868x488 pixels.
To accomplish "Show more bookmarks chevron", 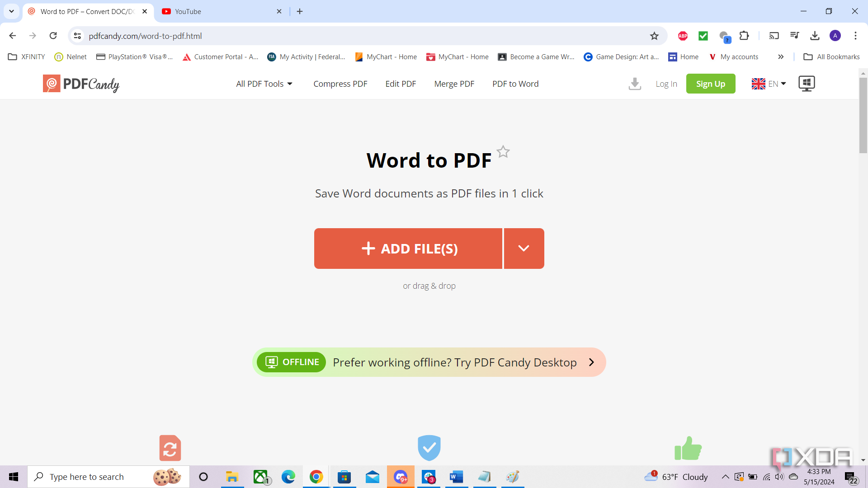I will [781, 56].
